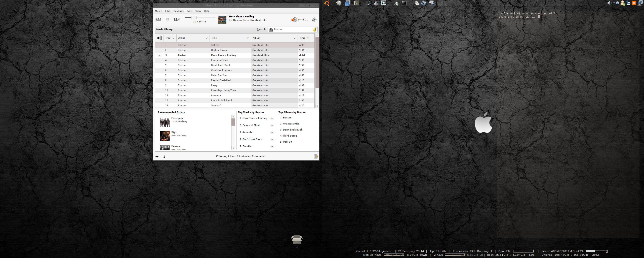The height and width of the screenshot is (258, 644).
Task: Open the Help menu
Action: coord(207,11)
